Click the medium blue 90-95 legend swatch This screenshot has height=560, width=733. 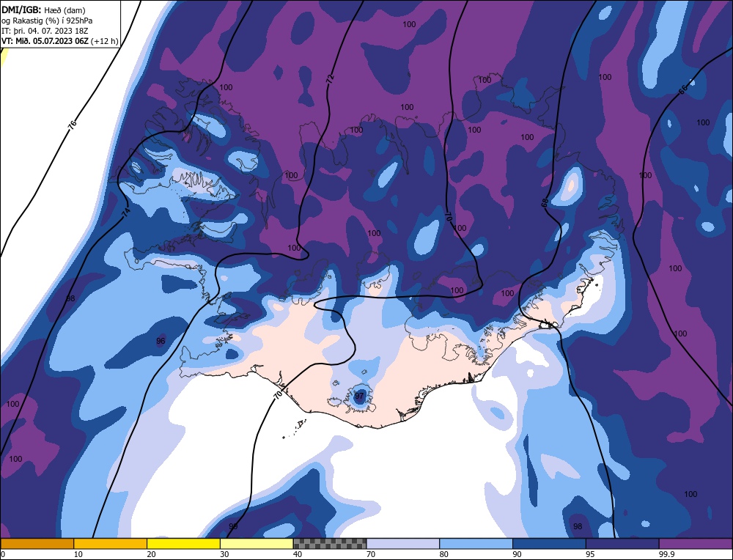tap(549, 544)
